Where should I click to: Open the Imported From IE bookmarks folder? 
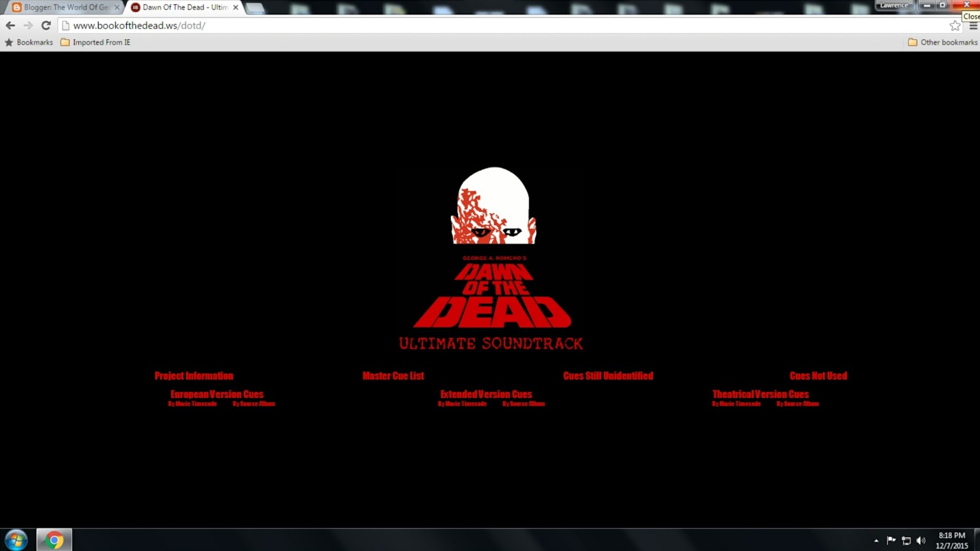coord(96,42)
